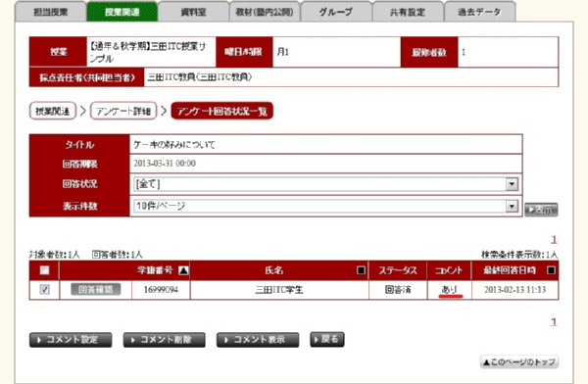Switch to the 担当授業 tab
588x384 pixels.
51,12
